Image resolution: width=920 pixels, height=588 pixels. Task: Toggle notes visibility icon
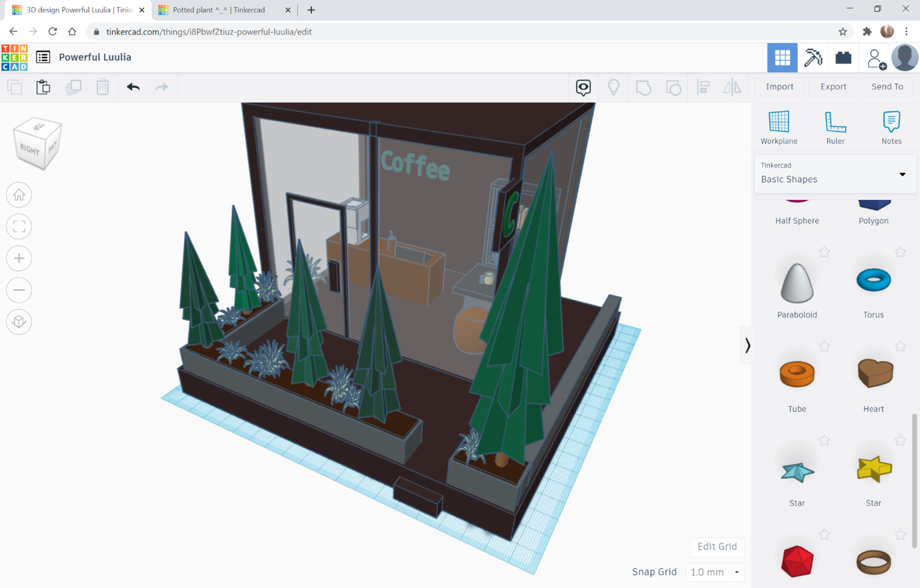583,87
